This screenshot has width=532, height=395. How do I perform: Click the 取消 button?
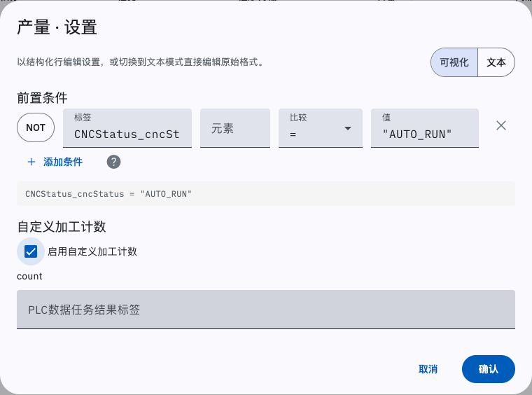428,369
